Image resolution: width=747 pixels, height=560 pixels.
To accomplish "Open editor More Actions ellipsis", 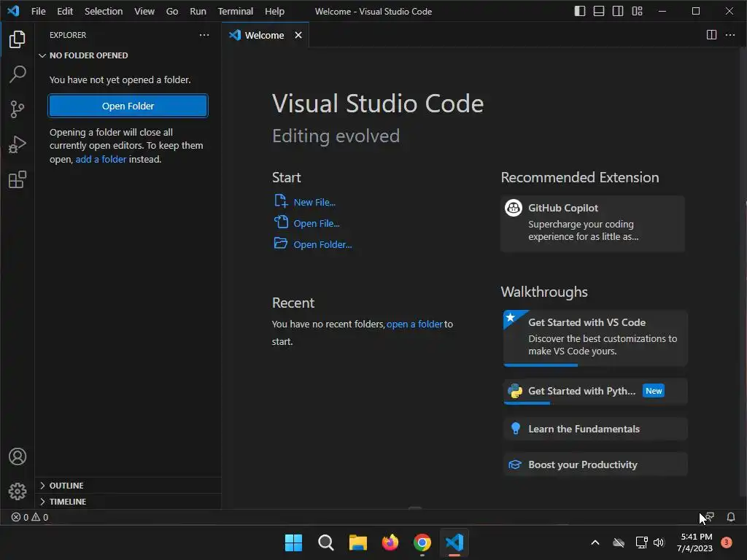I will [729, 35].
